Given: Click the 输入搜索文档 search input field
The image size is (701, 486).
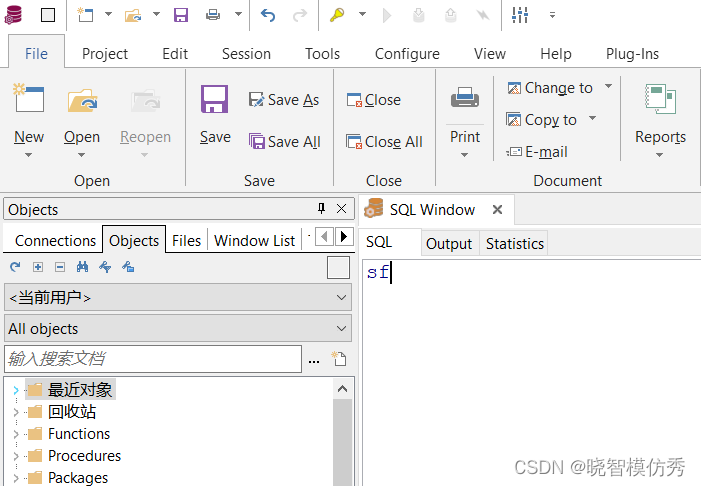Looking at the screenshot, I should coord(153,359).
